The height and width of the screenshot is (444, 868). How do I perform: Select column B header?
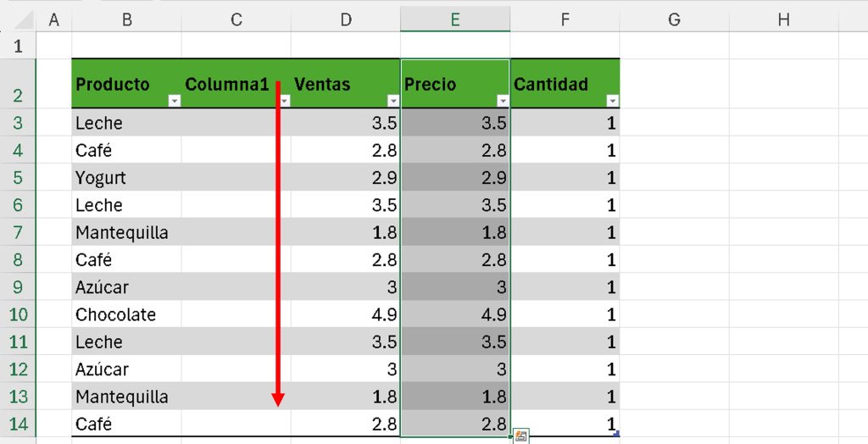coord(126,19)
